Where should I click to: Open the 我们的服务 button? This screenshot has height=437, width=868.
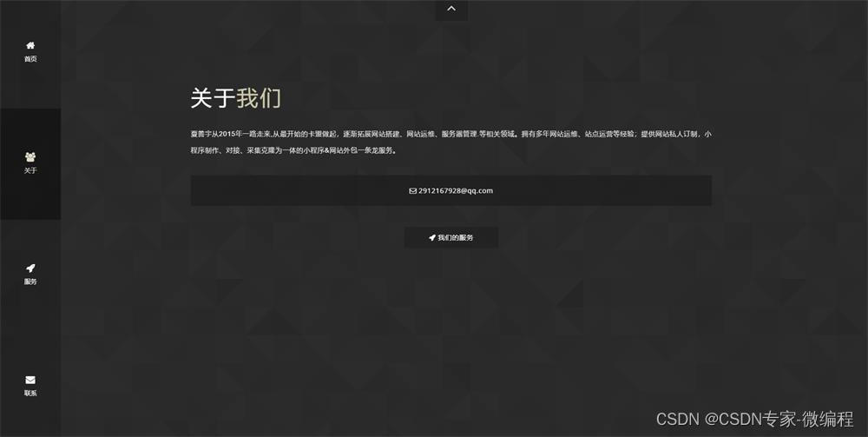[451, 237]
